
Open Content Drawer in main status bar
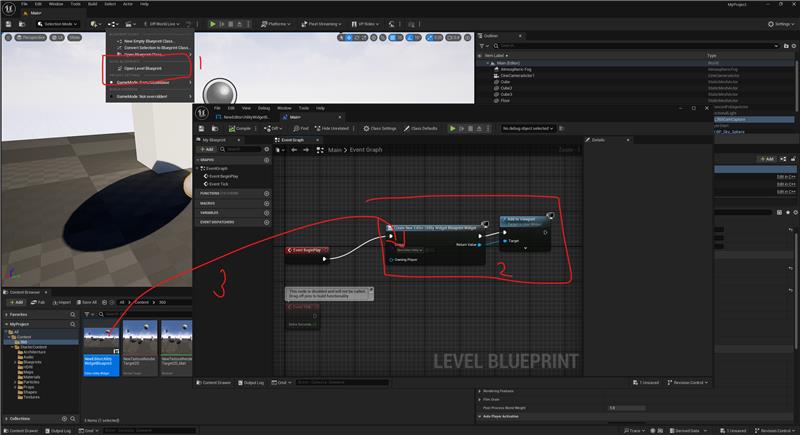pos(21,431)
